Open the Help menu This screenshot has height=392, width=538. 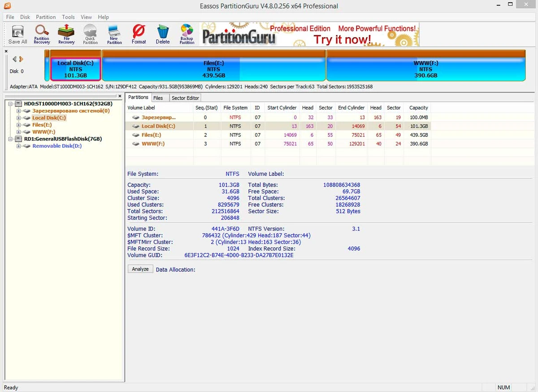click(103, 17)
